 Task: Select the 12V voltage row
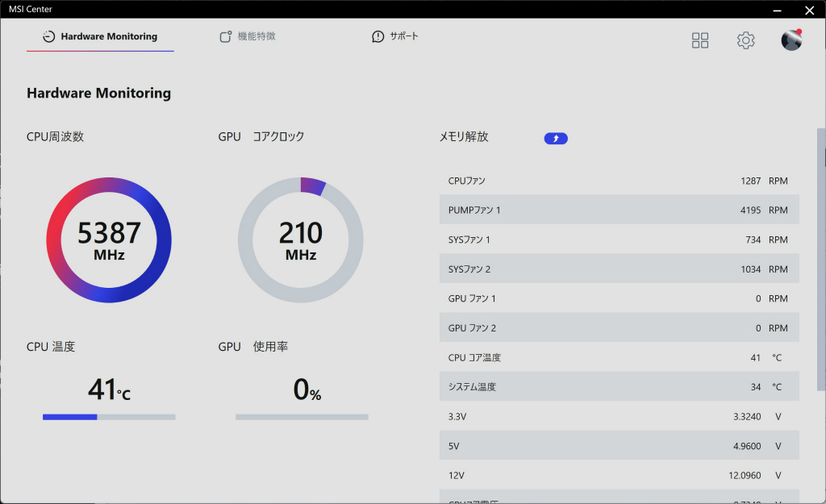click(619, 475)
